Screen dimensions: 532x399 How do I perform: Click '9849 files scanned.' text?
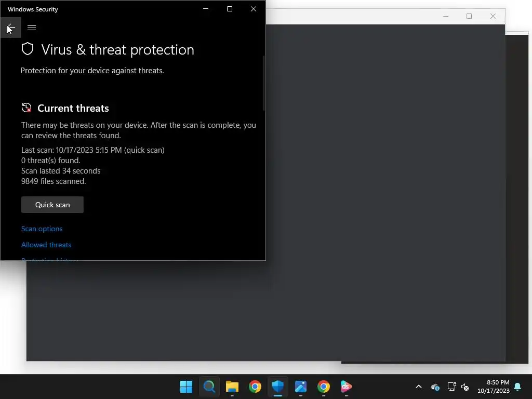point(54,181)
